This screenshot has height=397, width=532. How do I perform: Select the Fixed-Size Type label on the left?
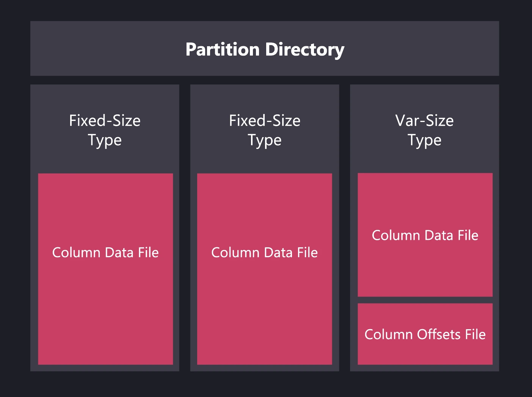105,130
